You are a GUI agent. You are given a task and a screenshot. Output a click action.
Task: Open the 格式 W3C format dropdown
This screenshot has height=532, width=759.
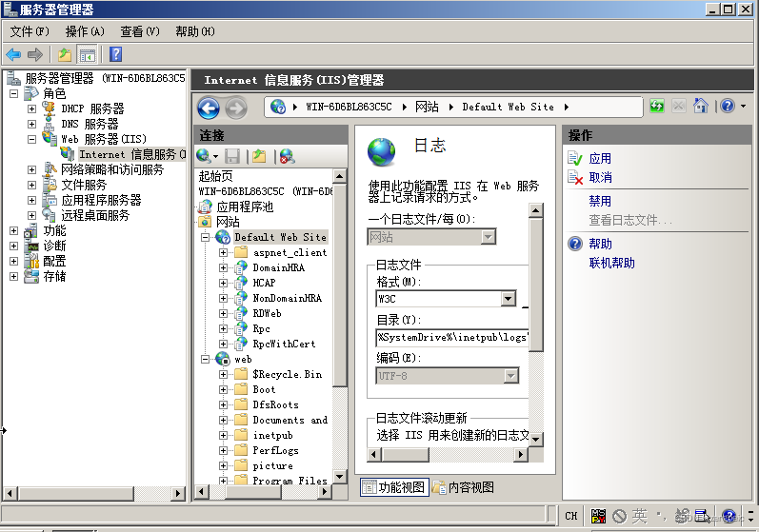pyautogui.click(x=508, y=299)
